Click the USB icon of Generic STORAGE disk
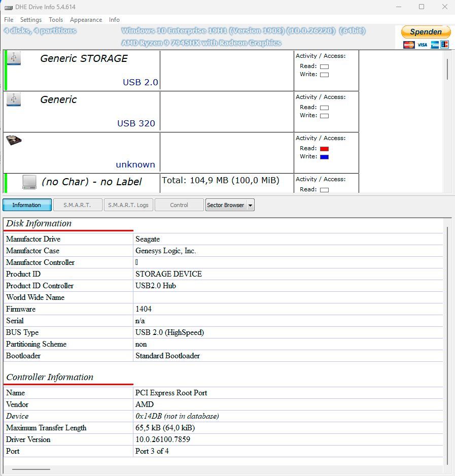 click(14, 58)
